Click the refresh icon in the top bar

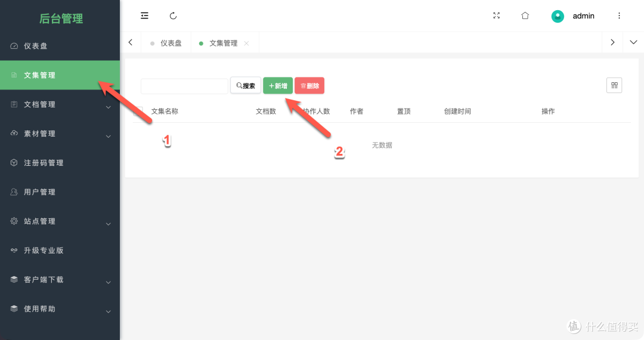[173, 16]
